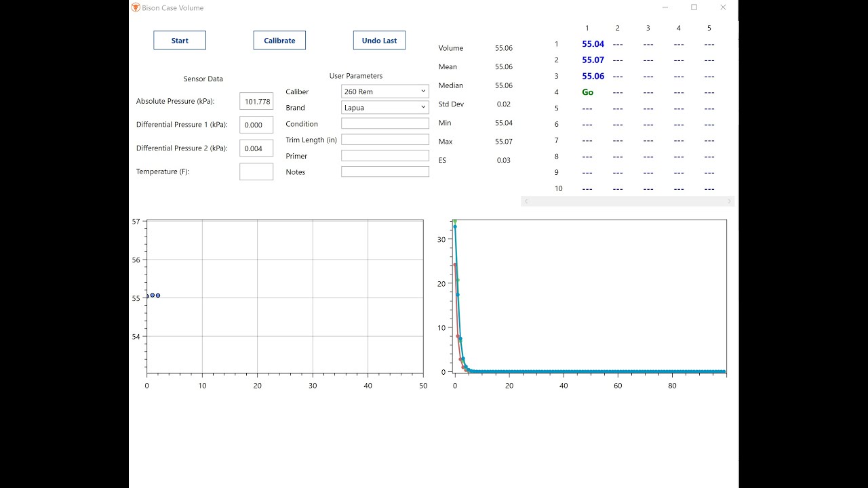Click the results table left scroll arrow
This screenshot has width=868, height=488.
[x=526, y=201]
